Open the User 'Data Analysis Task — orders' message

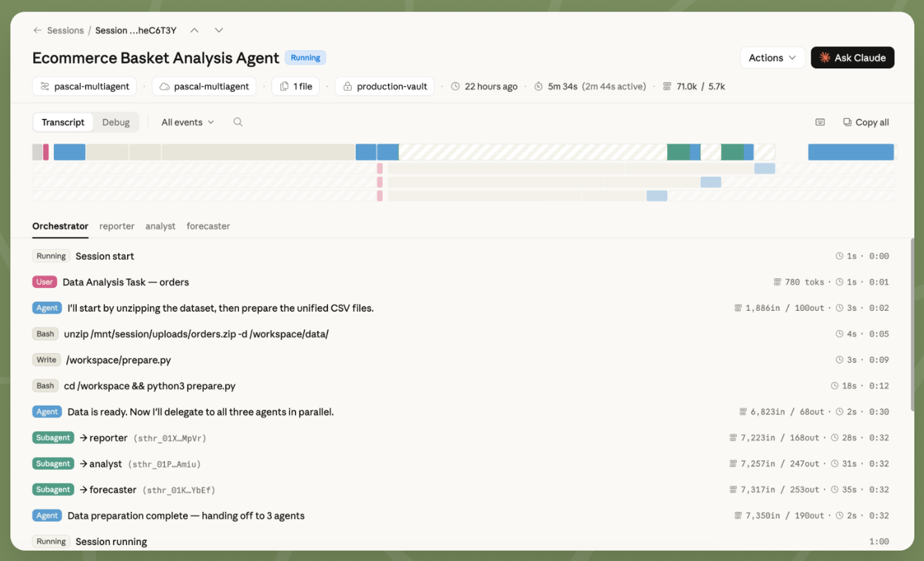(461, 282)
